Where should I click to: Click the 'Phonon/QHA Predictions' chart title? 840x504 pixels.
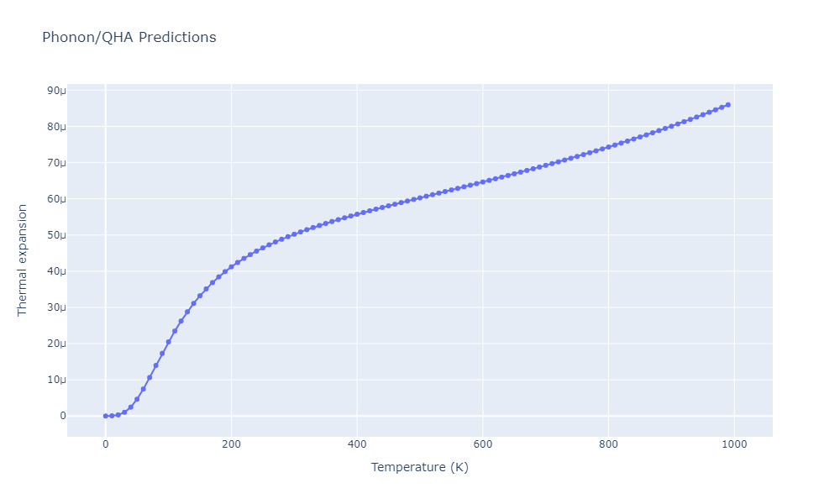pos(129,38)
